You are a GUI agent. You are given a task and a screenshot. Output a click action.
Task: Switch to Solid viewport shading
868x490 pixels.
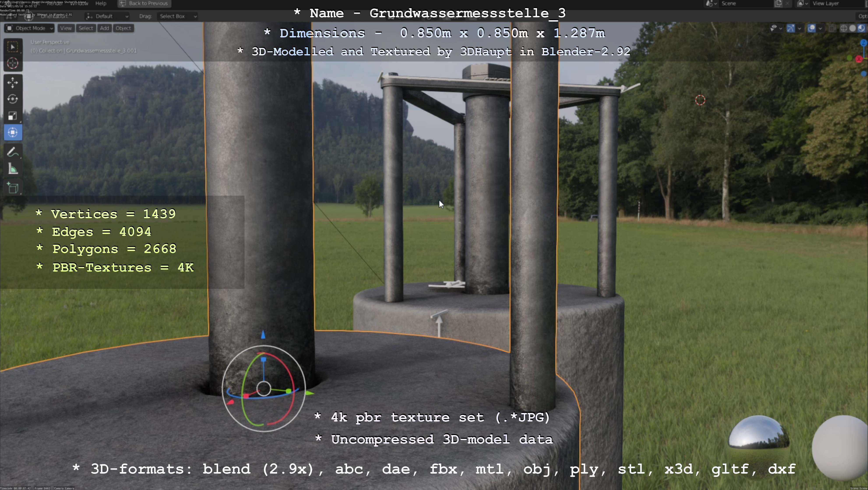coord(852,28)
